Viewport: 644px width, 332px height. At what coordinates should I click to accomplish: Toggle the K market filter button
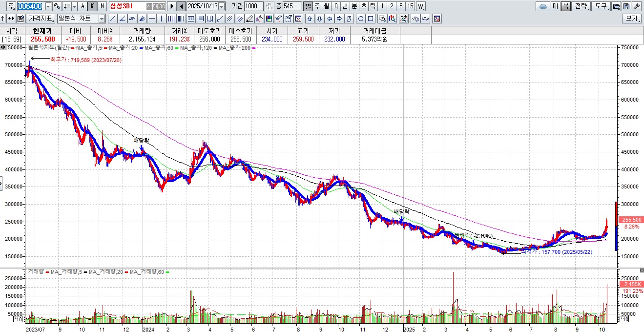coord(92,6)
